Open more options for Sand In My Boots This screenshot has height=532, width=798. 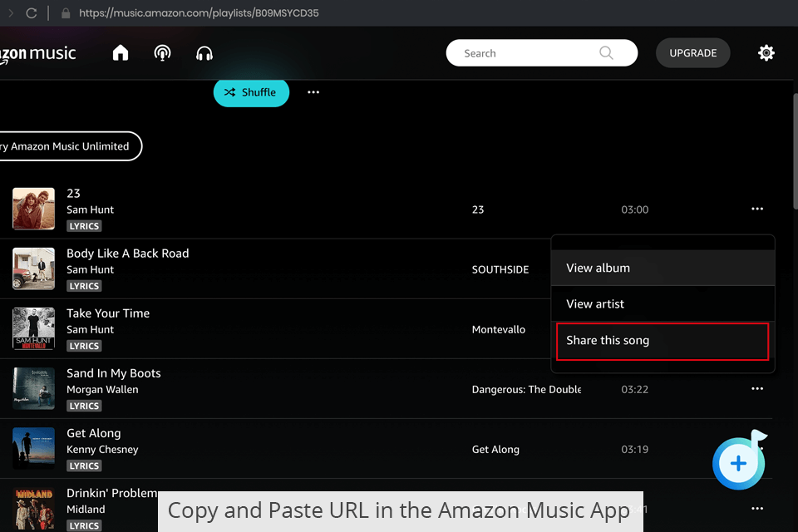[x=757, y=388]
